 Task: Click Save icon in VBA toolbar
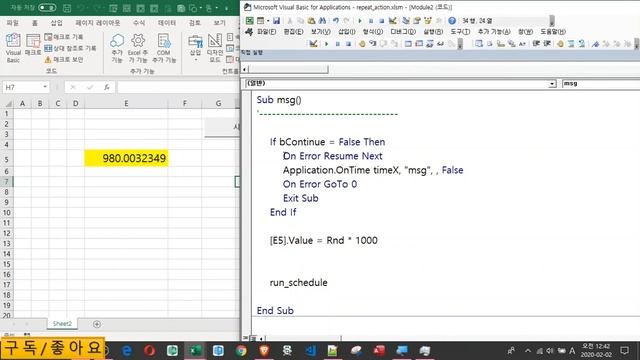(276, 20)
